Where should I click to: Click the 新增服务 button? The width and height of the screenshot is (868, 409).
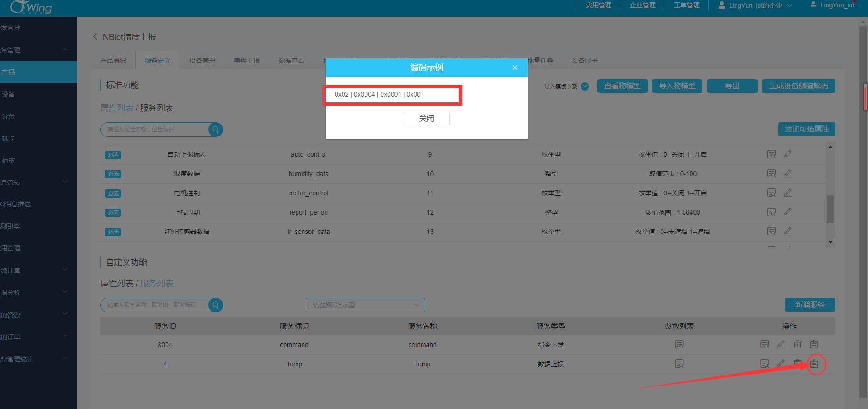tap(810, 305)
